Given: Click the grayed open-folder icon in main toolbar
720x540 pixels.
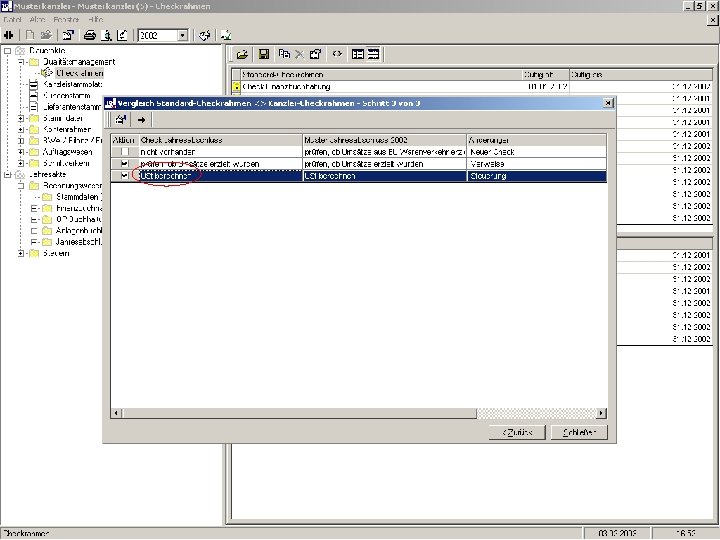Looking at the screenshot, I should click(46, 35).
